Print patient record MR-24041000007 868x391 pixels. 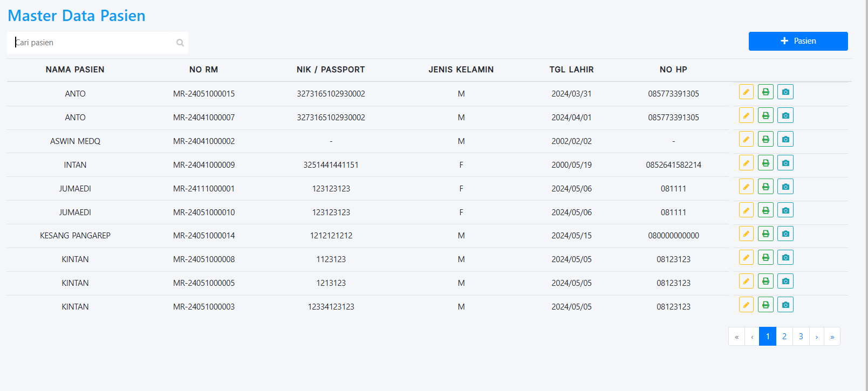tap(766, 116)
